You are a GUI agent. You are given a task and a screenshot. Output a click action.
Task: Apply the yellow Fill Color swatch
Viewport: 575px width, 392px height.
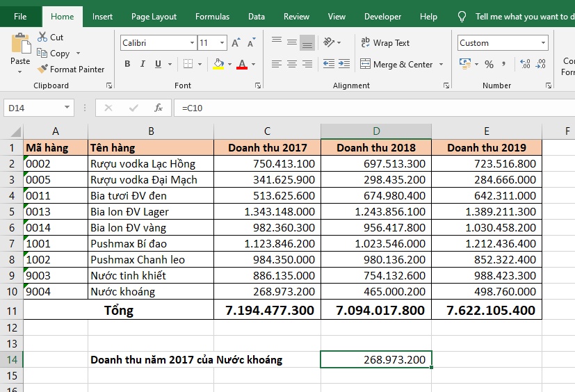coord(218,65)
